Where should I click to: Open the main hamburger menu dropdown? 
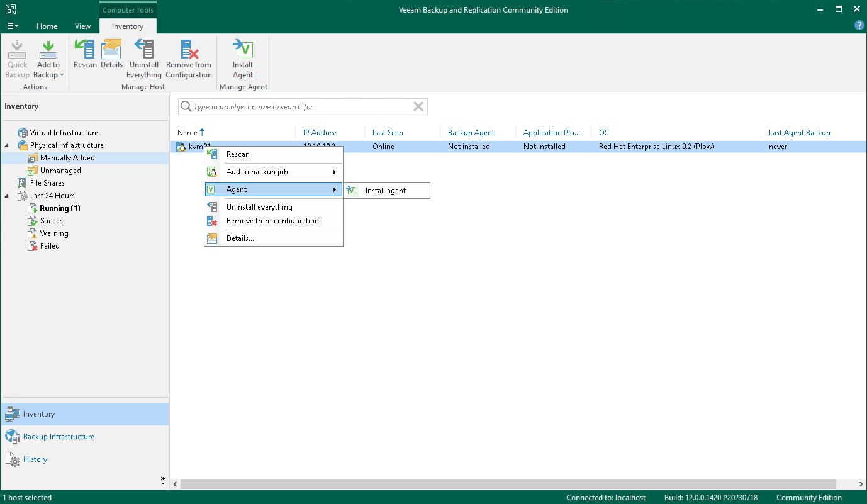pyautogui.click(x=13, y=26)
